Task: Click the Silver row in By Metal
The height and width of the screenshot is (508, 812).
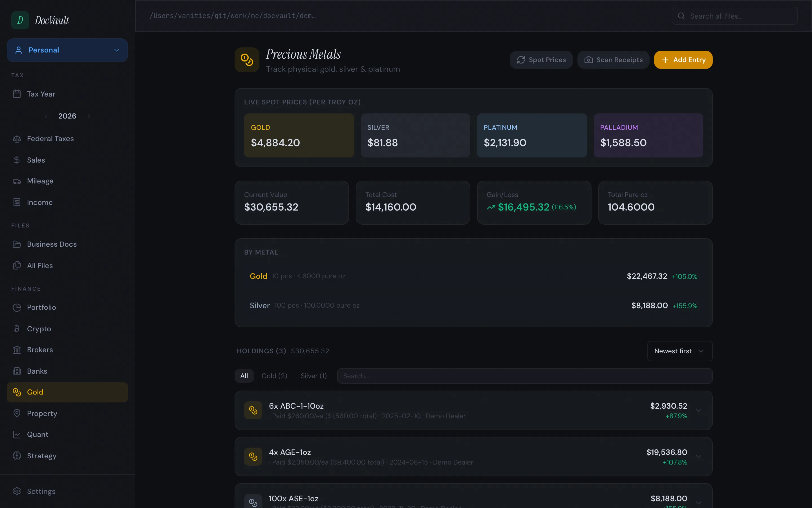Action: click(473, 305)
